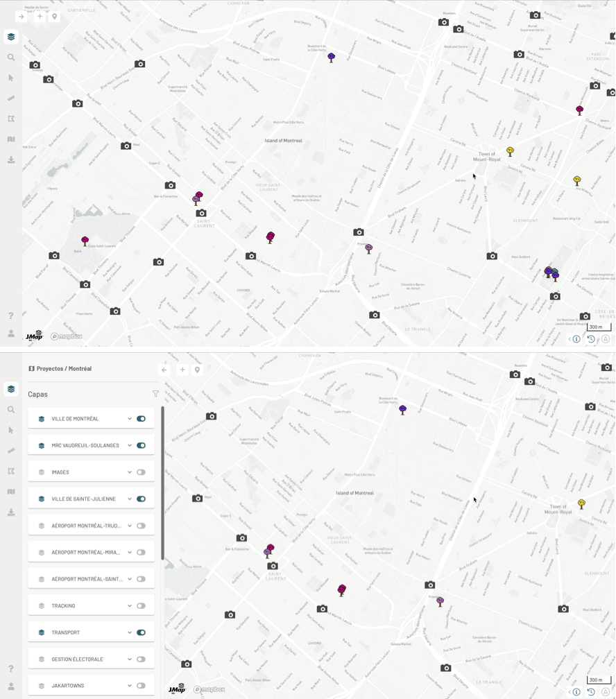Click the purple tree marker cluster near Côte-des-Neiges
The image size is (616, 699).
[x=551, y=272]
